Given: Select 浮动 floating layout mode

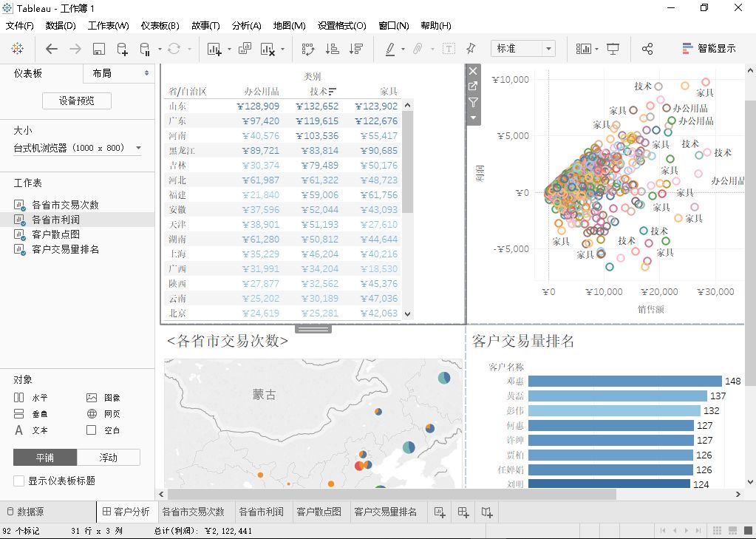Looking at the screenshot, I should (109, 458).
